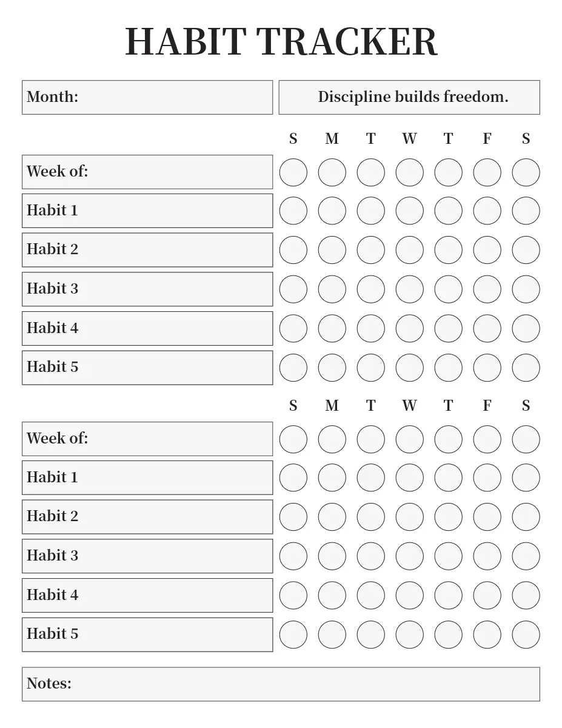Check Thursday's circle for Habit 4, second week
The height and width of the screenshot is (728, 562).
tap(448, 595)
